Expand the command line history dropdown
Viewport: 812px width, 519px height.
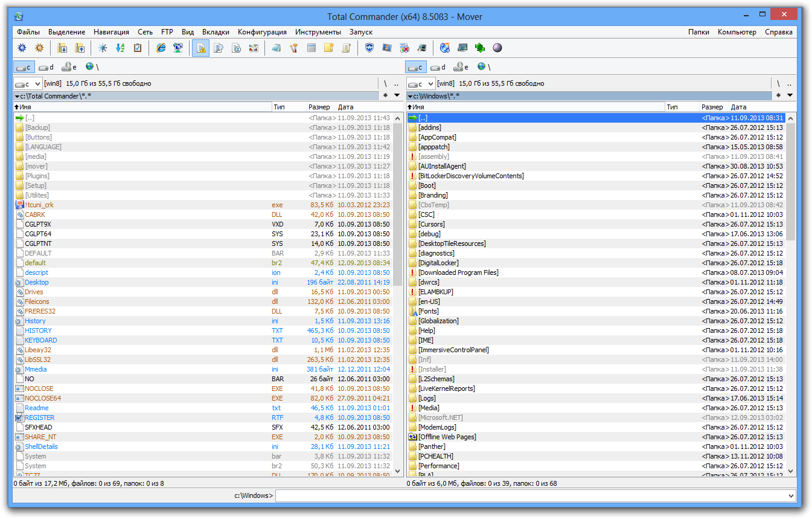pyautogui.click(x=791, y=496)
